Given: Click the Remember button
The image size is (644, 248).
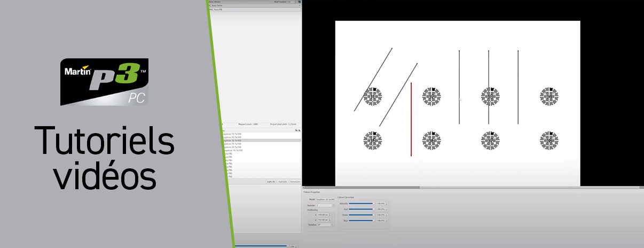Looking at the screenshot, I should pos(295,182).
